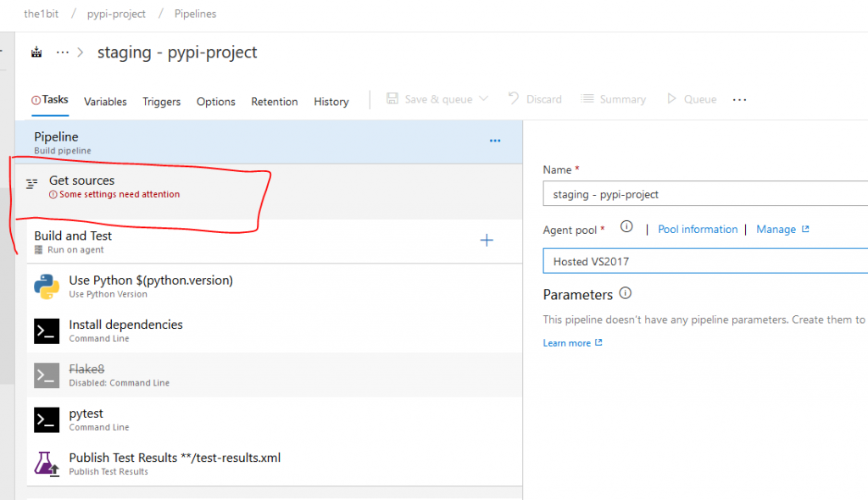
Task: Select the Pipeline build pipeline row
Action: 269,142
